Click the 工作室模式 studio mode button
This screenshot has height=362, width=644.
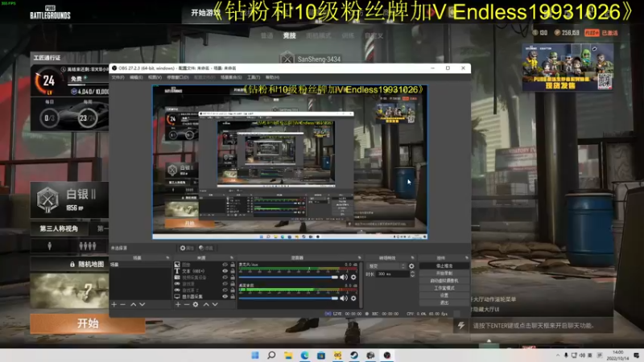coord(444,288)
